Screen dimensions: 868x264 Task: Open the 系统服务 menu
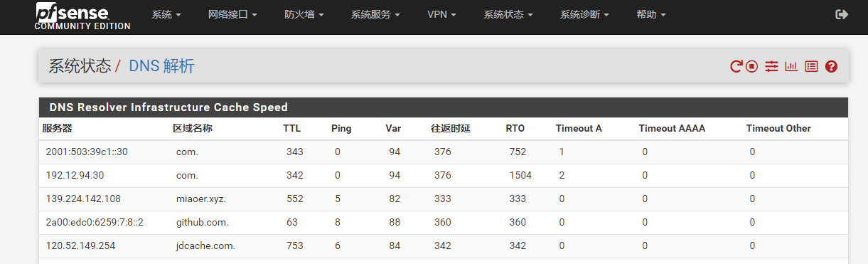click(375, 14)
